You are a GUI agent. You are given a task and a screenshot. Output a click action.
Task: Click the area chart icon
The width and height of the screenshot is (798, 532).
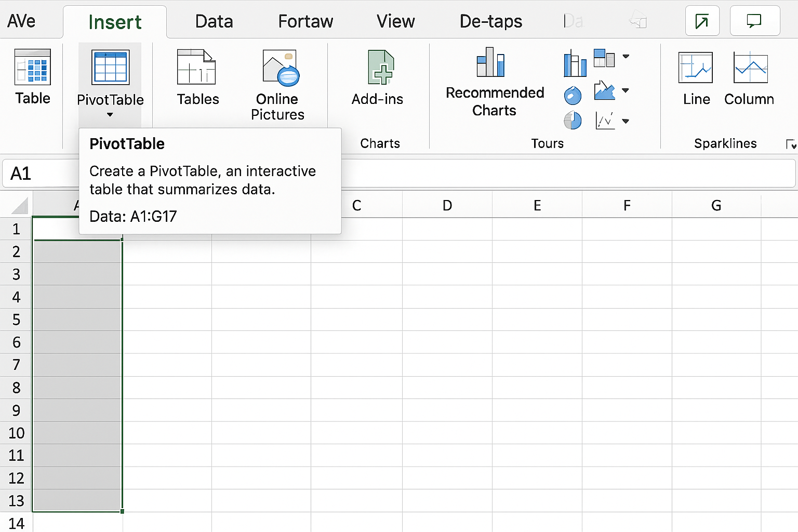point(604,90)
